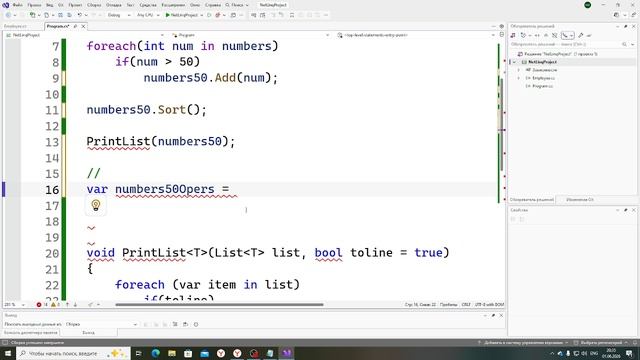640x360 pixels.
Task: Click the Save file toolbar icon
Action: click(x=60, y=15)
